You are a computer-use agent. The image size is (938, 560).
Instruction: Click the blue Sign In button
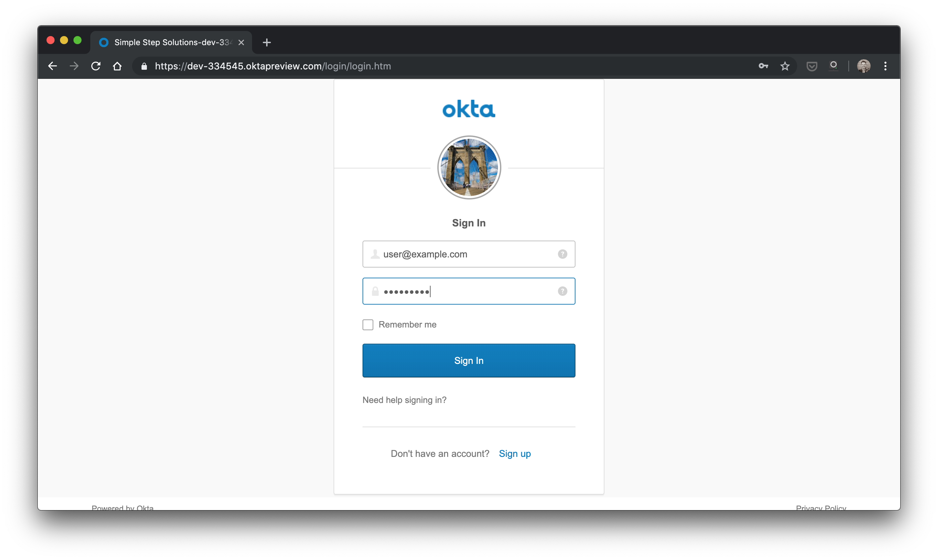(469, 361)
